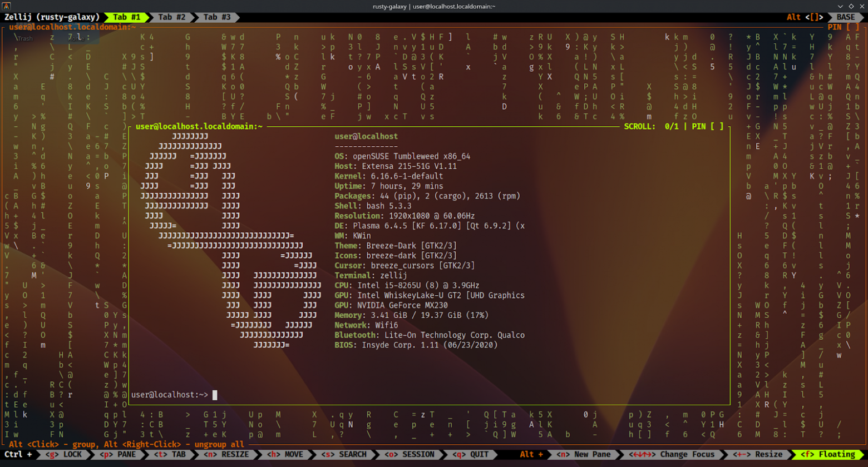Click the terminal app icon in title bar

7,6
